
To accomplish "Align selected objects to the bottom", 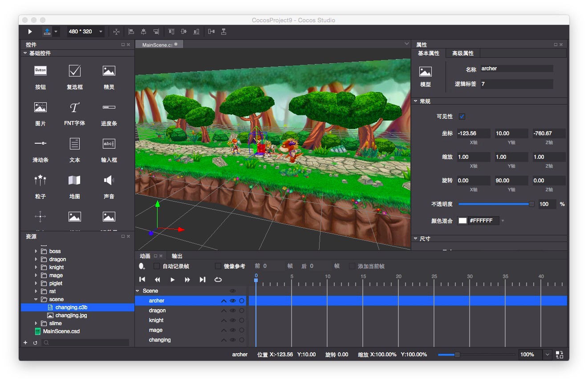I will [x=196, y=32].
